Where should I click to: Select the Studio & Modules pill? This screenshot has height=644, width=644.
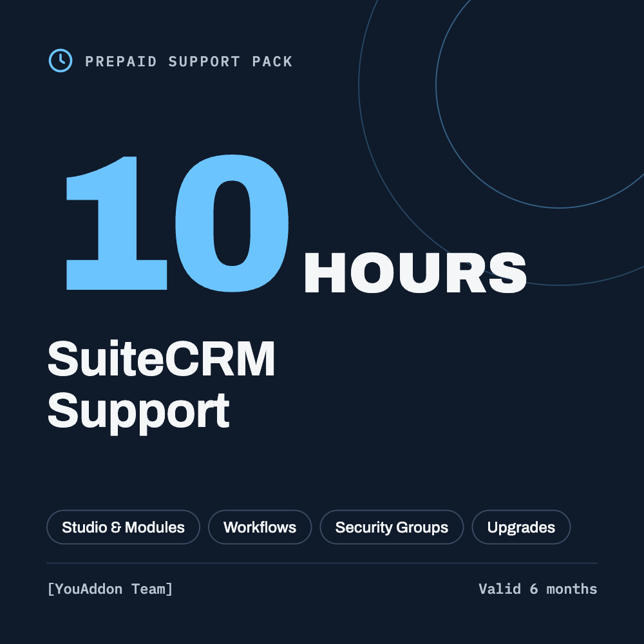123,527
